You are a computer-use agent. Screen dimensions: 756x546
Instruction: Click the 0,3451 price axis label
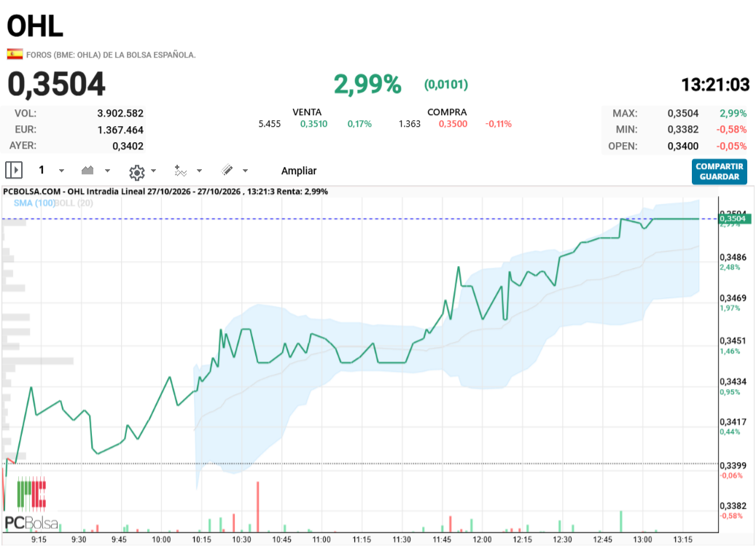pos(733,340)
